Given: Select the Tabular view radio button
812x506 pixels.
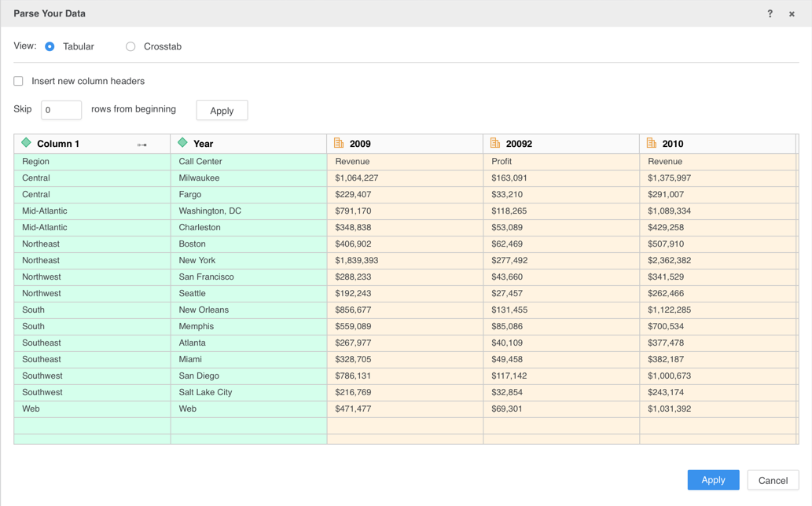Looking at the screenshot, I should tap(50, 46).
